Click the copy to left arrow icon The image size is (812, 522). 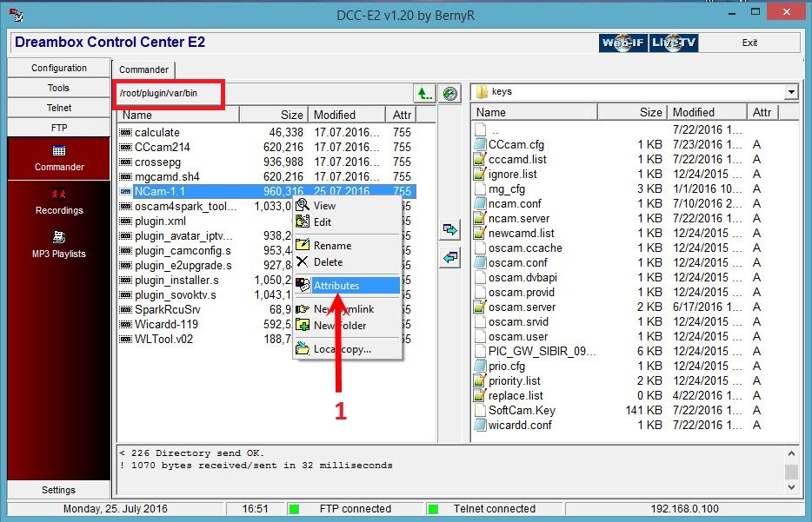tap(449, 258)
